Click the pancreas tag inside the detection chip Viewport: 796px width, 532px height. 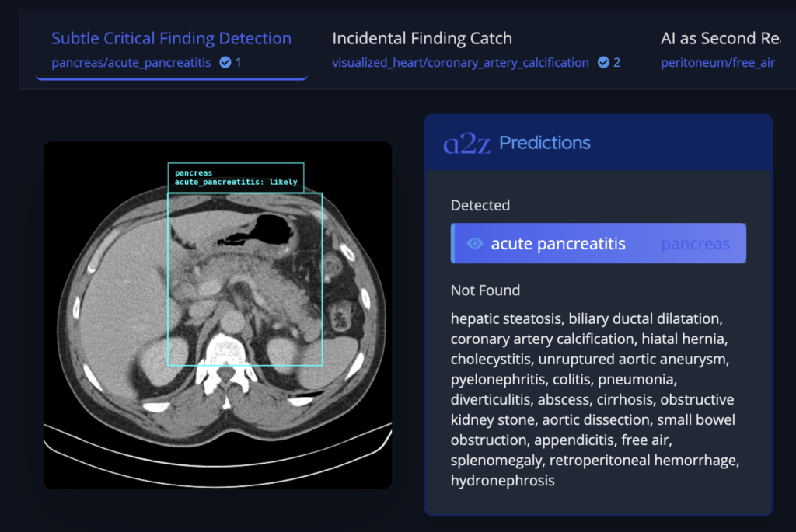tap(695, 243)
